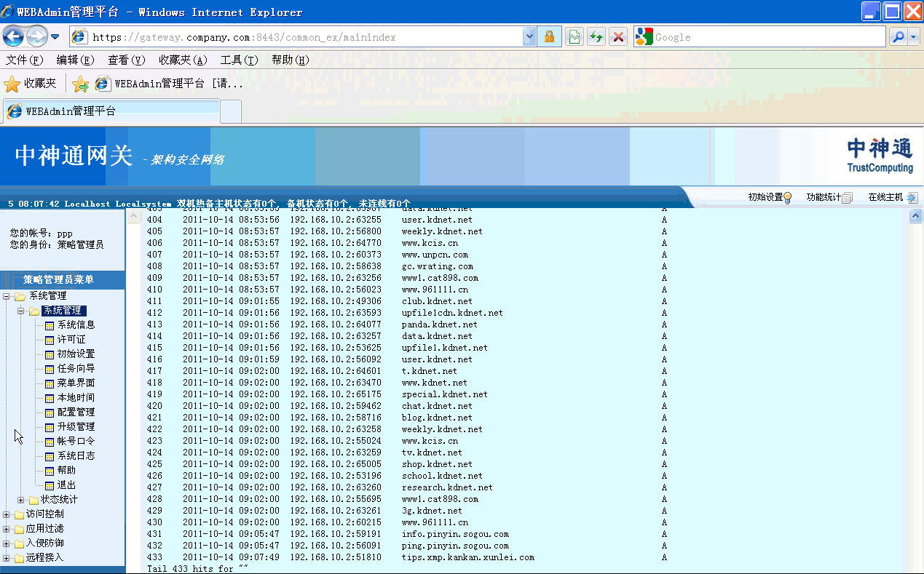The image size is (924, 574).
Task: Expand the 状态统计 tree folder
Action: click(x=21, y=500)
